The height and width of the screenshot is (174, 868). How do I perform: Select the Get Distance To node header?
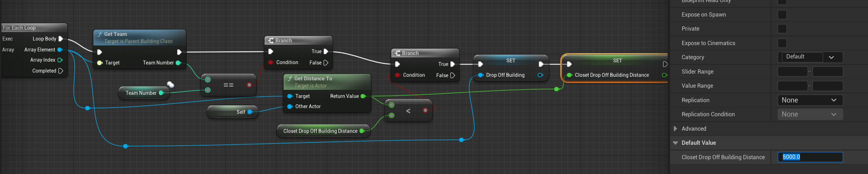point(327,82)
